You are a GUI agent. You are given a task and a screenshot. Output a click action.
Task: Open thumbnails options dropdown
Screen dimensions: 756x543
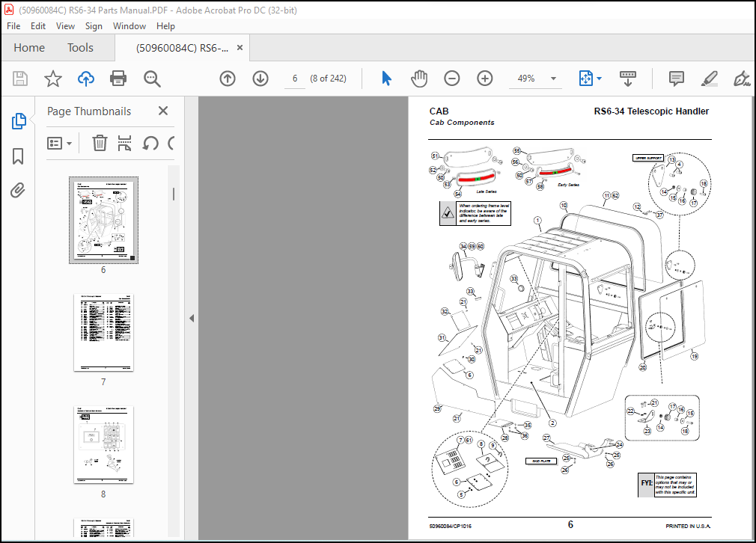tap(59, 143)
